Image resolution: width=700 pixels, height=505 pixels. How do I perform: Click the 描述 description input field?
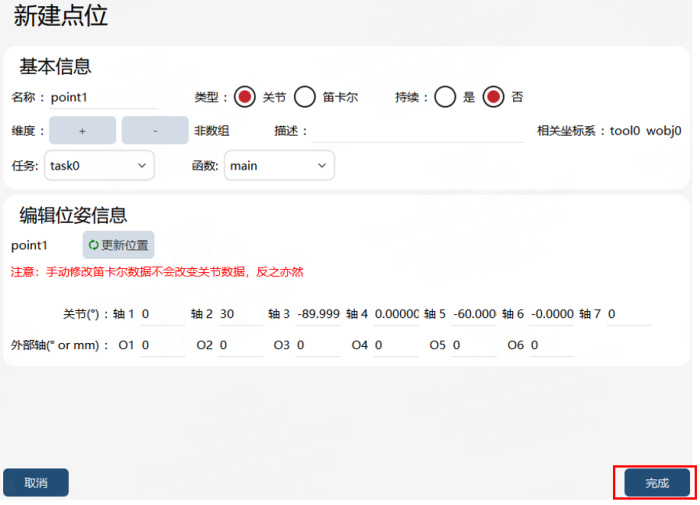click(x=417, y=131)
